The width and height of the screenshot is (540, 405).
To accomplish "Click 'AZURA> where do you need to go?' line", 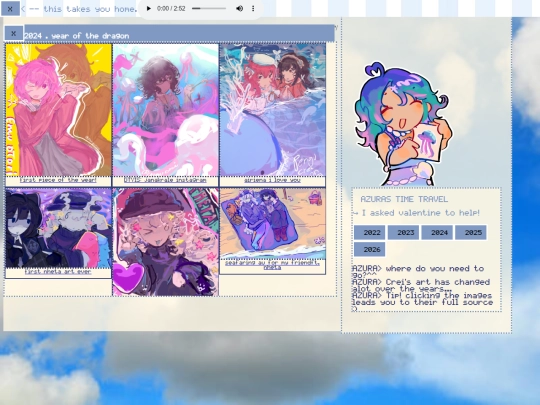I will (418, 271).
